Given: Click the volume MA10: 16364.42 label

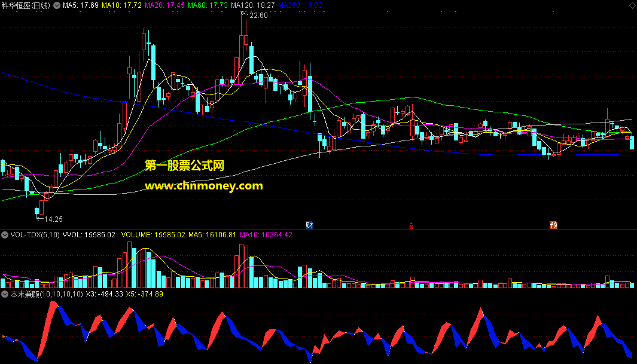Looking at the screenshot, I should pyautogui.click(x=266, y=235).
